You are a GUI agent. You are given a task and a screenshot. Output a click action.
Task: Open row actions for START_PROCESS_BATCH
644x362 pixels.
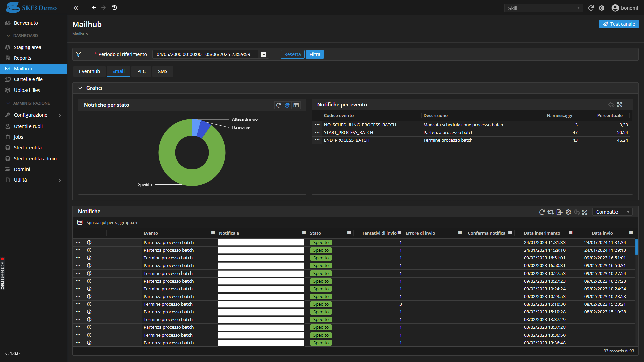coord(317,132)
